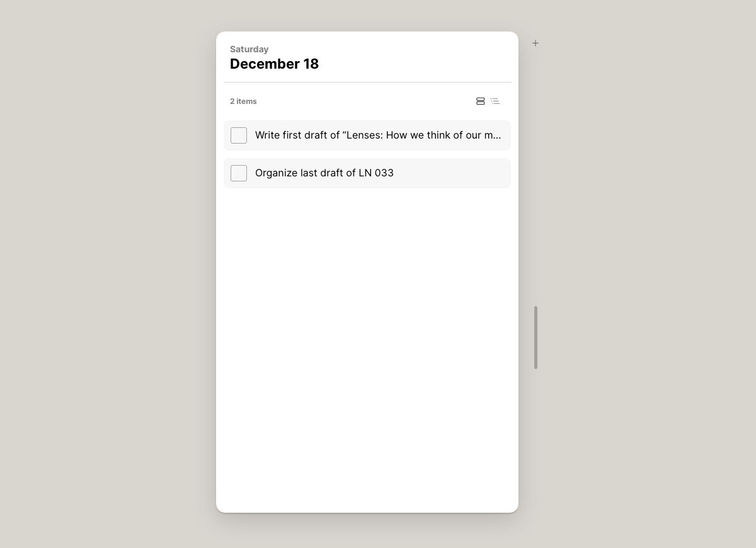The height and width of the screenshot is (548, 756).
Task: Click the vertical scrollbar thumb
Action: (x=535, y=338)
